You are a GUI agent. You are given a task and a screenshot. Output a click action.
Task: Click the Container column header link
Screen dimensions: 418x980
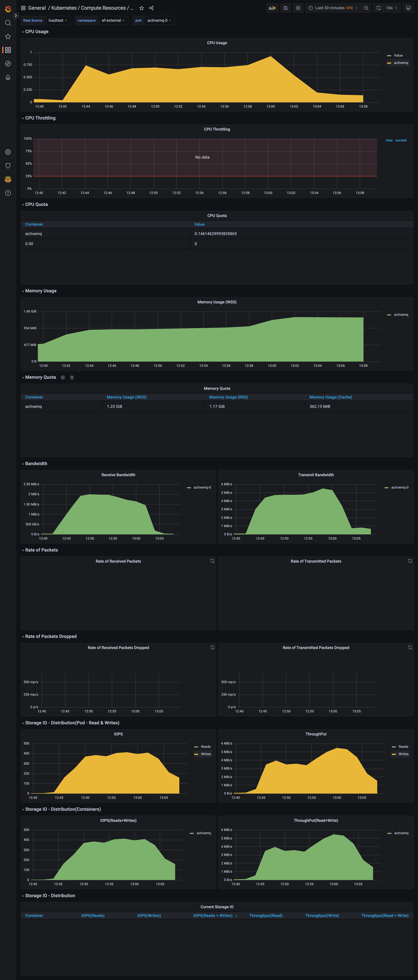coord(34,224)
